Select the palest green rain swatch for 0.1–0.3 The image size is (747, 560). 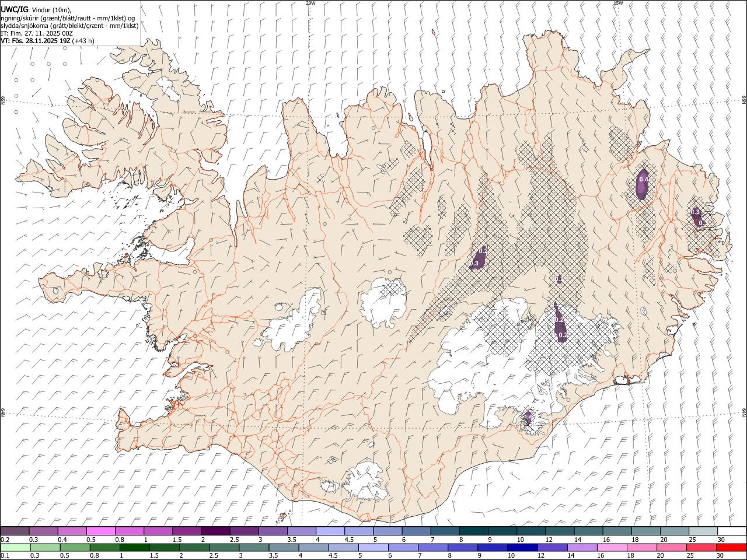pos(16,548)
